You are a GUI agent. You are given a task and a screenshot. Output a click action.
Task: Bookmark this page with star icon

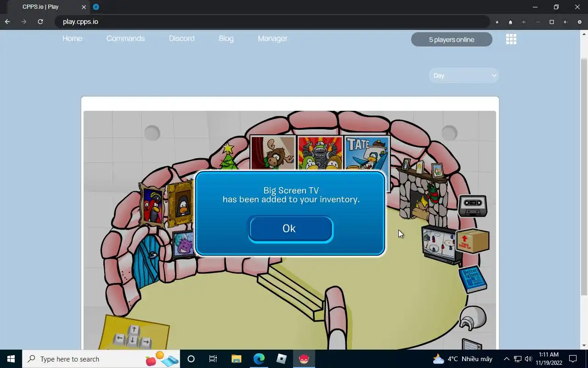[497, 22]
